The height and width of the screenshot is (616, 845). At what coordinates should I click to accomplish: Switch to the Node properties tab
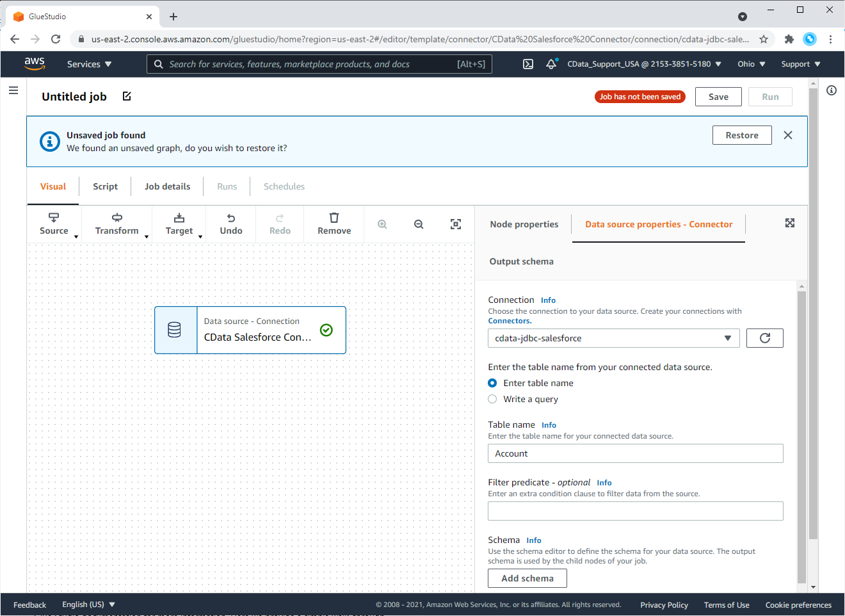tap(524, 224)
